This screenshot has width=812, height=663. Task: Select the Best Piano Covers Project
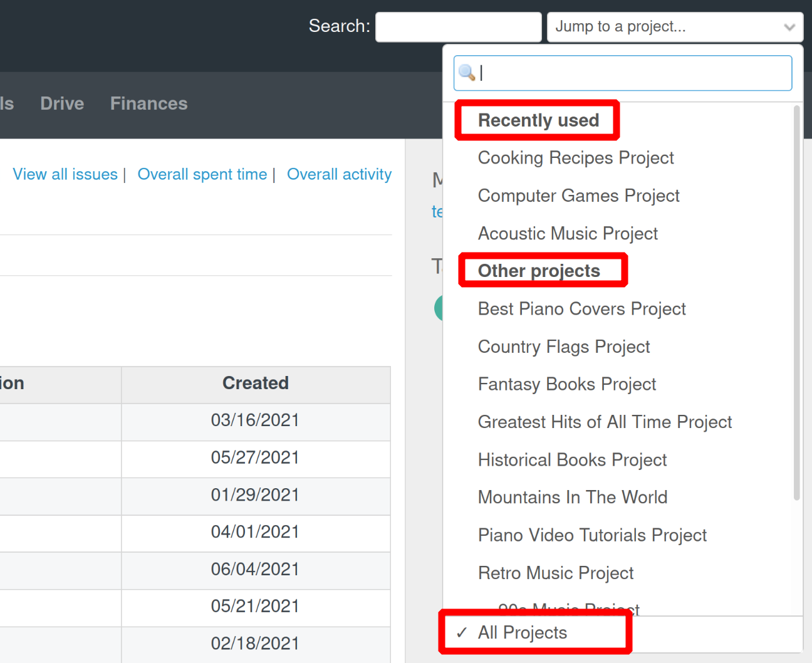[581, 308]
